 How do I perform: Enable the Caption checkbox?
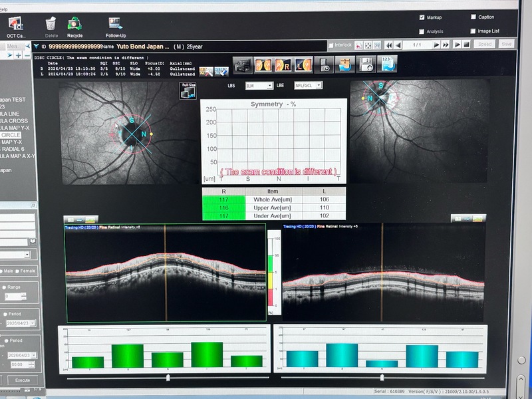click(x=473, y=17)
